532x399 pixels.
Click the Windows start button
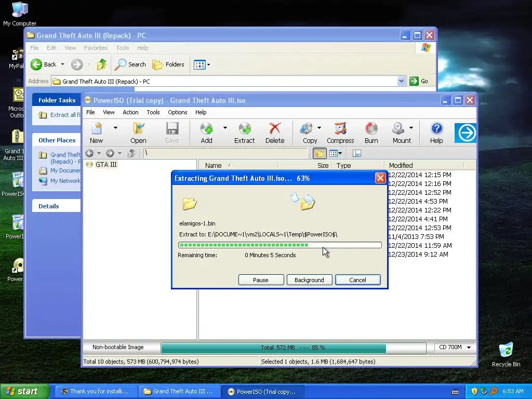(x=24, y=391)
